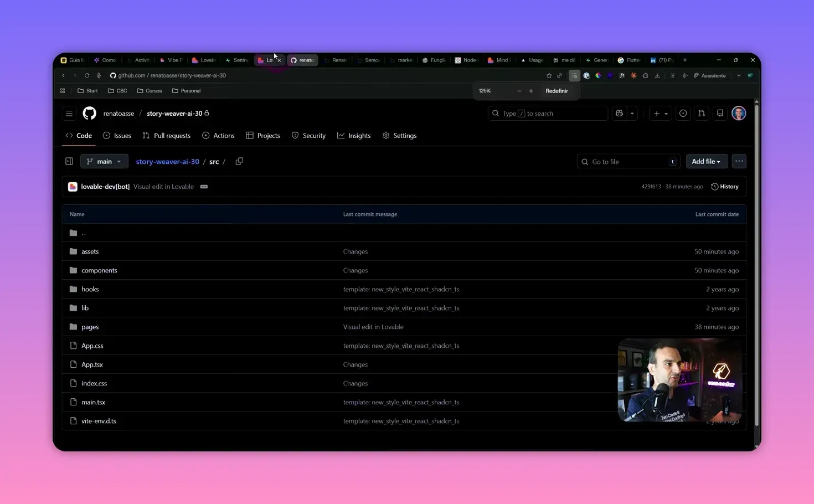Open the create new plus dropdown
This screenshot has height=504, width=814.
coord(660,113)
